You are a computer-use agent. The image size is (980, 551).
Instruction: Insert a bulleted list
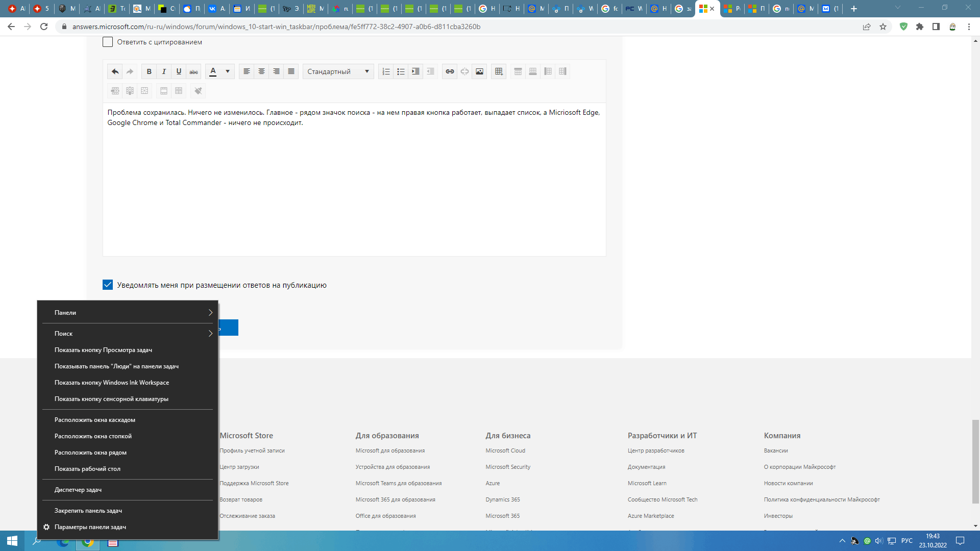tap(401, 71)
